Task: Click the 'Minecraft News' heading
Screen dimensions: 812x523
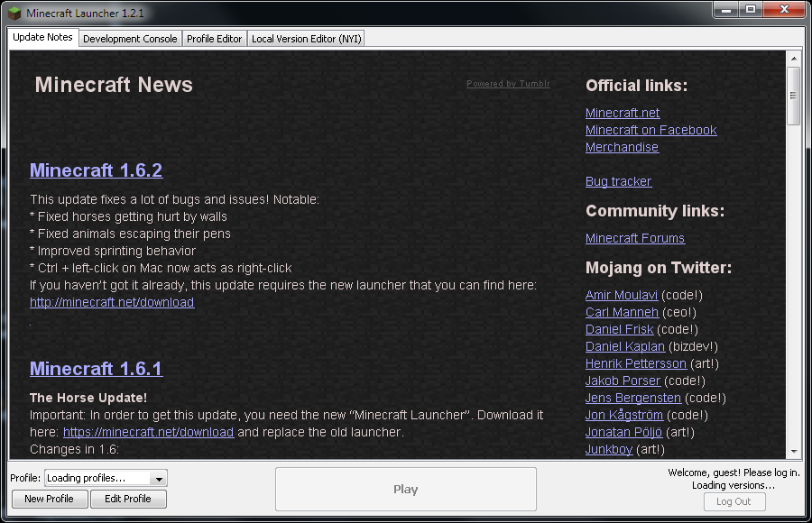Action: [114, 85]
